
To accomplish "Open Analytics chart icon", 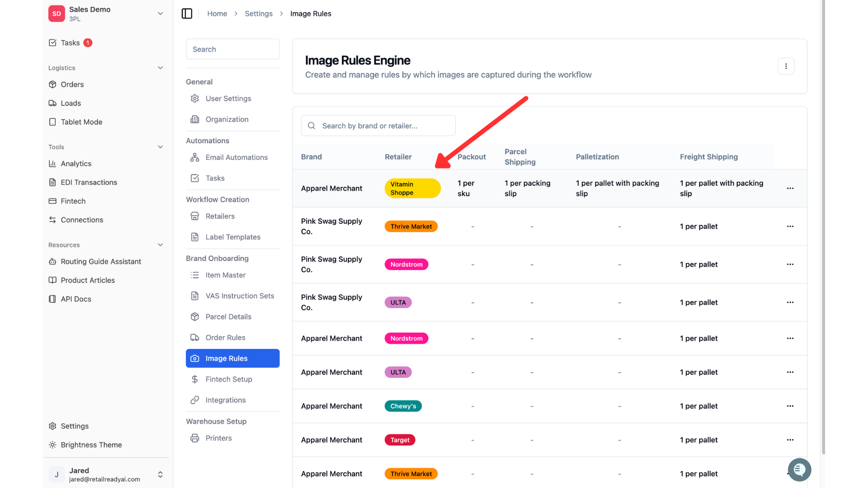I will pos(52,164).
